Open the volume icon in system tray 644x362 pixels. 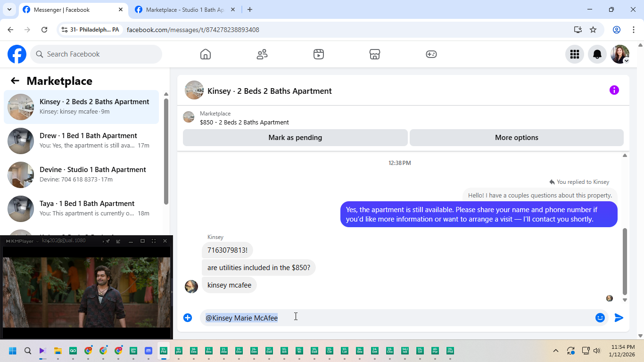tap(597, 351)
